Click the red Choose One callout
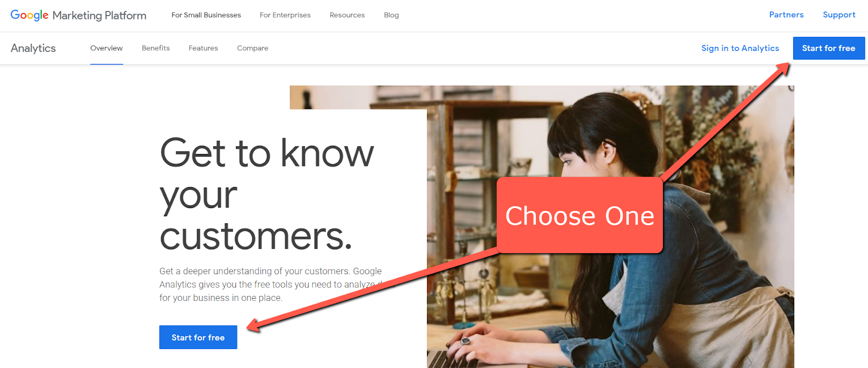The width and height of the screenshot is (868, 368). 580,215
